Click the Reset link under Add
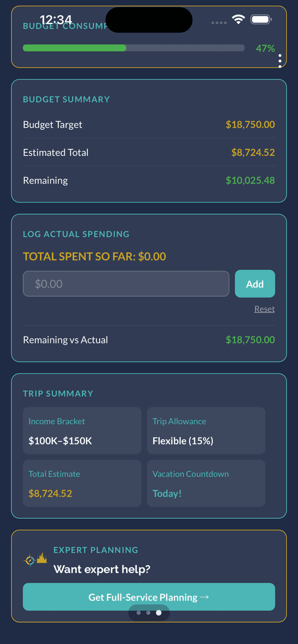 coord(264,308)
